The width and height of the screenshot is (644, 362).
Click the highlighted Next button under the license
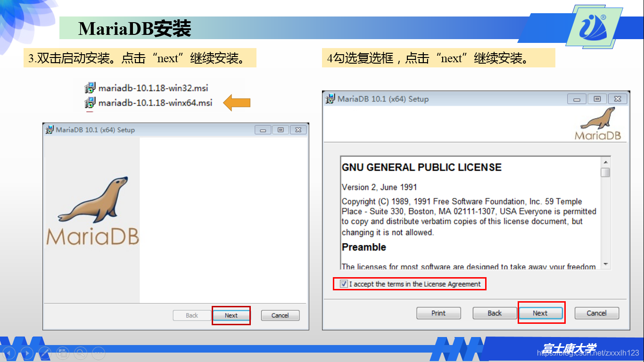(x=541, y=313)
